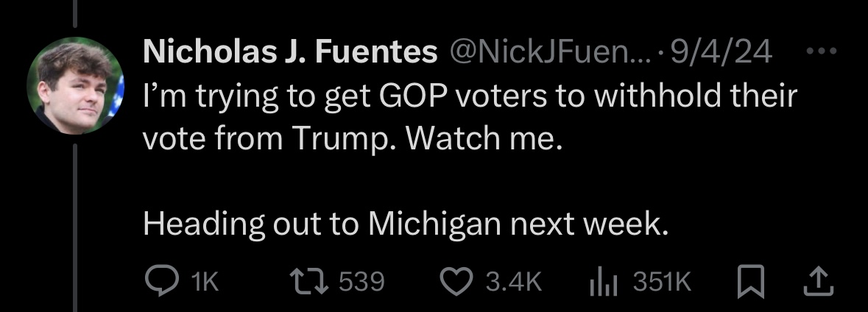Bookmark this tweet with the bookmark icon
The width and height of the screenshot is (868, 312).
[x=751, y=281]
